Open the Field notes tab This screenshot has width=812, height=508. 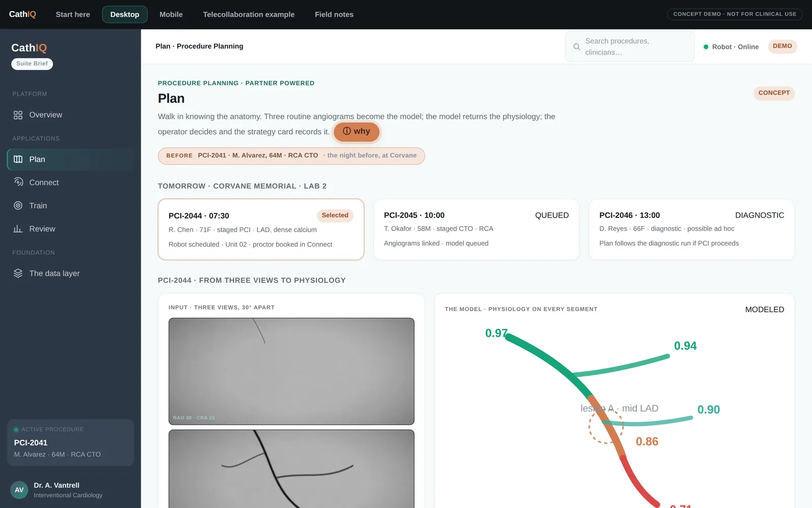[x=334, y=14]
